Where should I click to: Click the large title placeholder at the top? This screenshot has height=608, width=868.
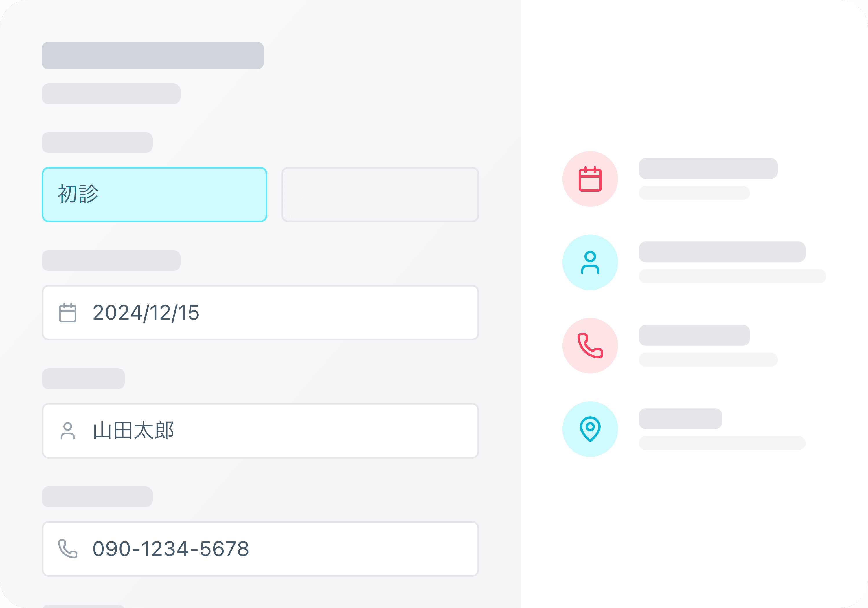pyautogui.click(x=152, y=56)
